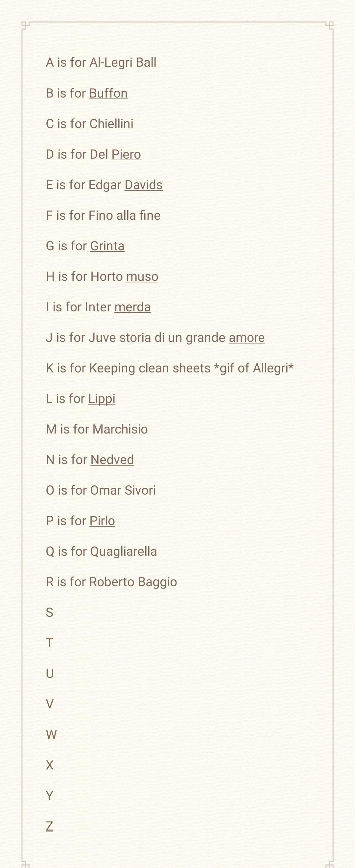This screenshot has height=868, width=355.
Task: Place cursor after the letter T
Action: (x=54, y=643)
